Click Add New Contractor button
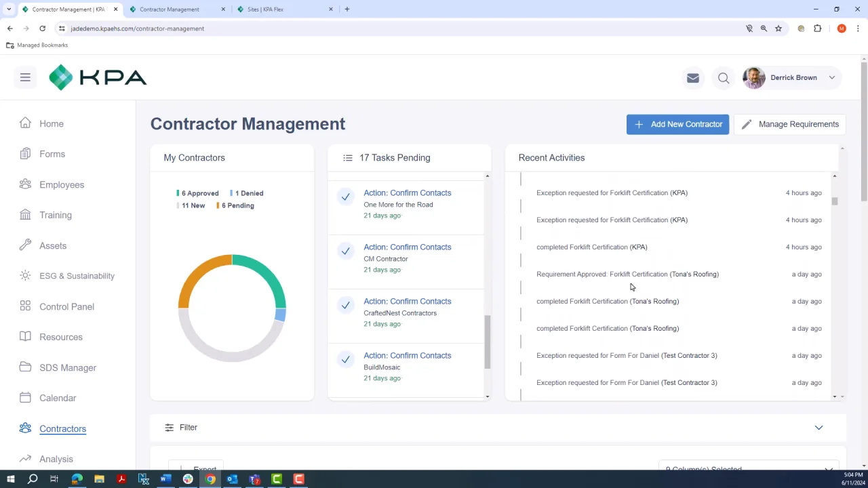Image resolution: width=868 pixels, height=488 pixels. 677,124
